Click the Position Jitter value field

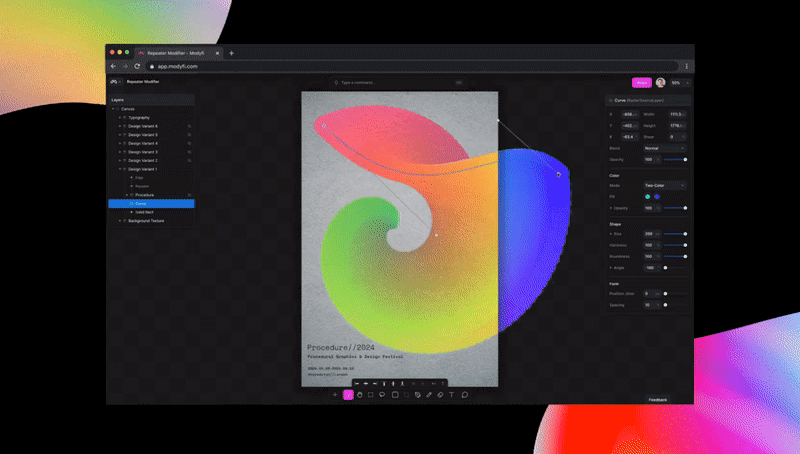[x=651, y=294]
